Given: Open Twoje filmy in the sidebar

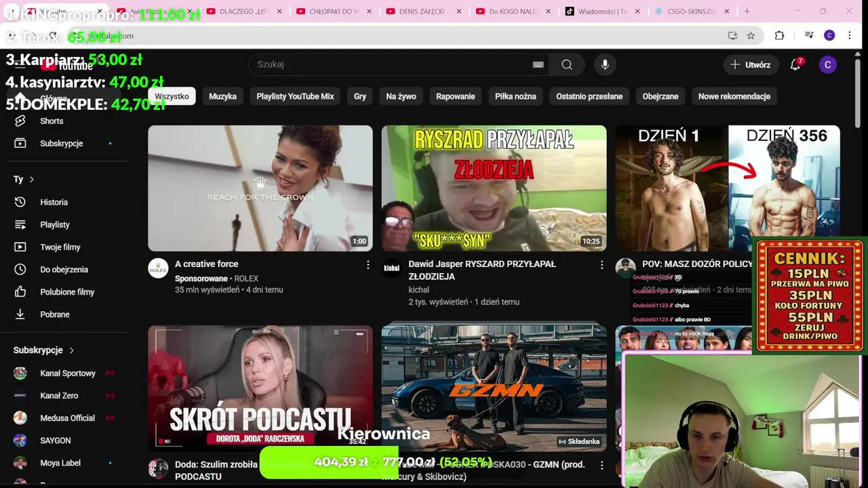Looking at the screenshot, I should tap(60, 247).
